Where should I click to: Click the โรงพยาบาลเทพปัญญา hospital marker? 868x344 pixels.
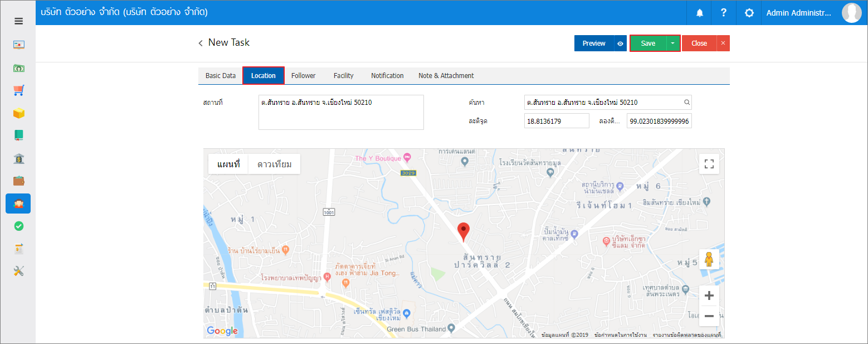tap(327, 277)
